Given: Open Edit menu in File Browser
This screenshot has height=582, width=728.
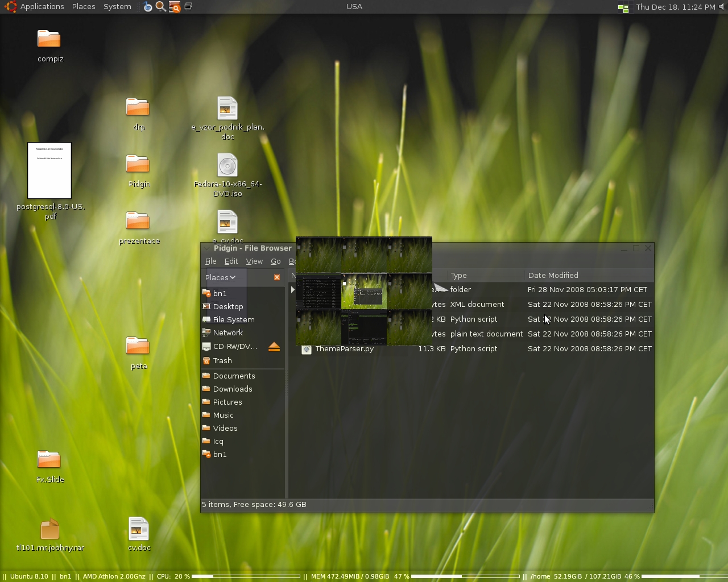Looking at the screenshot, I should [x=231, y=261].
